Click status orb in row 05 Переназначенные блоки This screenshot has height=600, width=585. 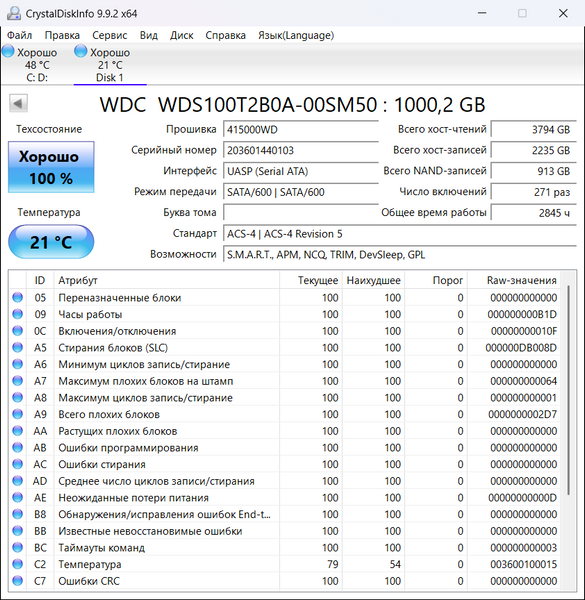[x=18, y=297]
